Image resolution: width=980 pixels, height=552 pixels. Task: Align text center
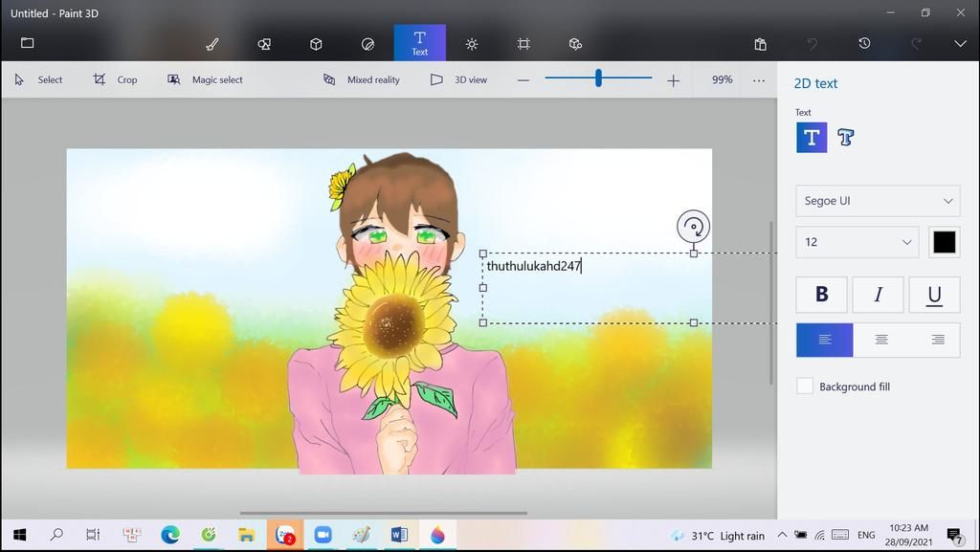[881, 340]
